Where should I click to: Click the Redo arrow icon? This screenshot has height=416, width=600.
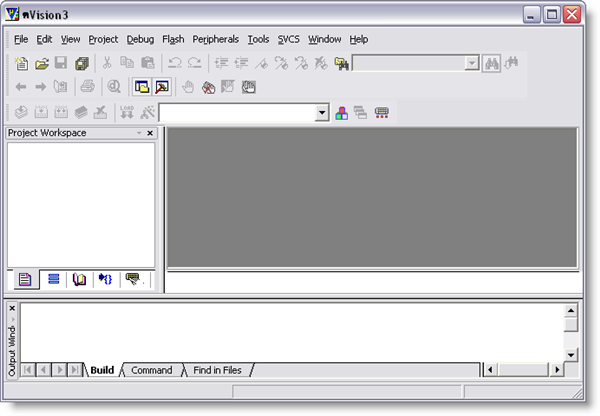pos(195,63)
